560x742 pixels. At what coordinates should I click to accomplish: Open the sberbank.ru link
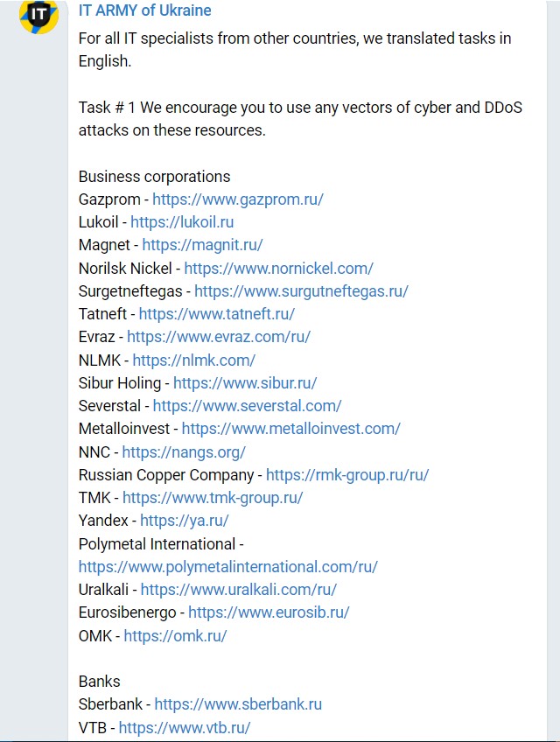[x=238, y=704]
